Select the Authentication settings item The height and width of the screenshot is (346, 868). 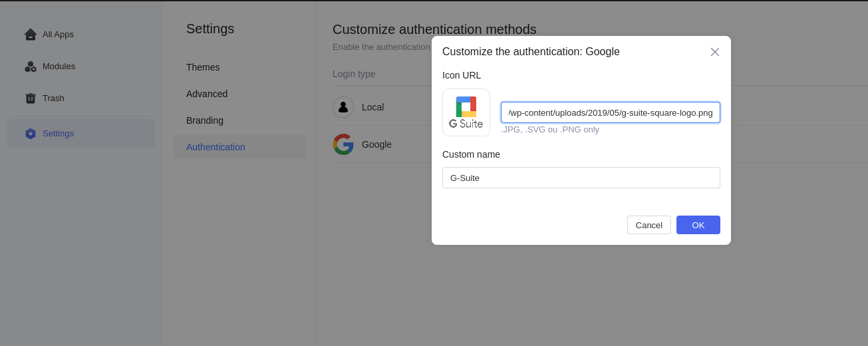pyautogui.click(x=216, y=147)
